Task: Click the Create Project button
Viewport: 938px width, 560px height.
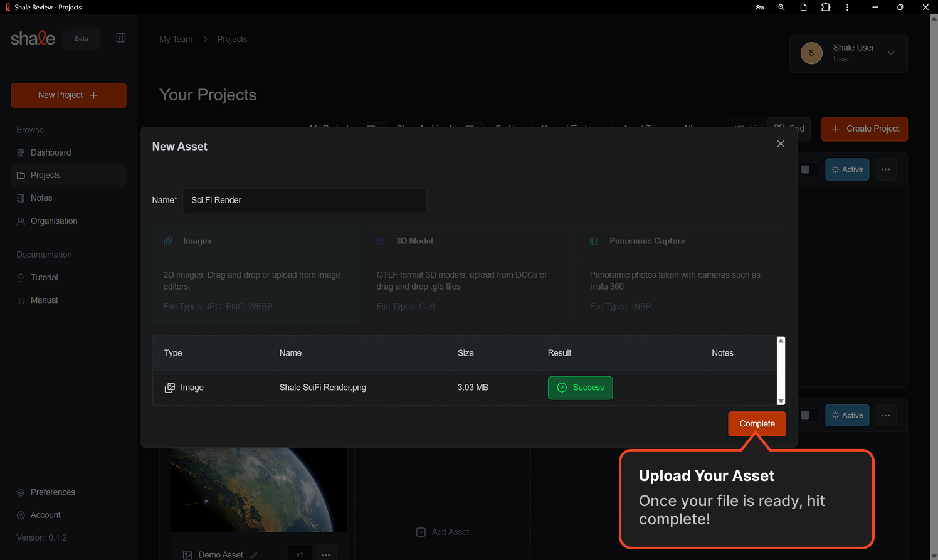Action: pyautogui.click(x=865, y=129)
